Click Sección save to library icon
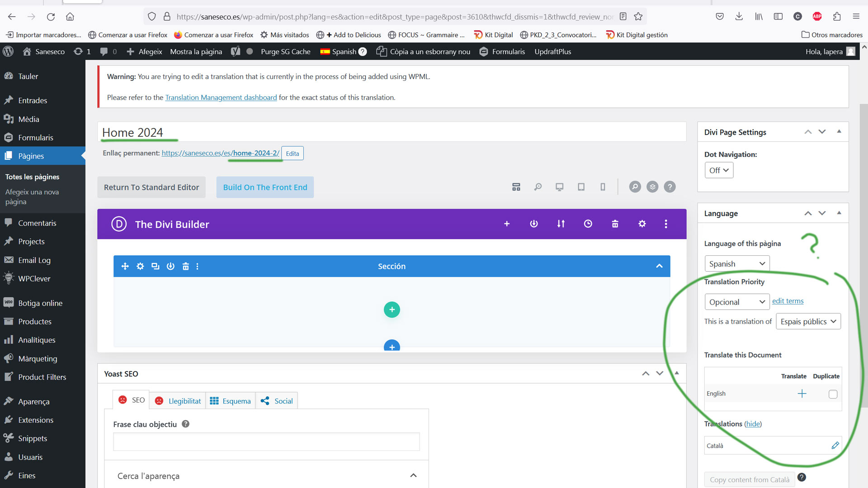 point(170,266)
